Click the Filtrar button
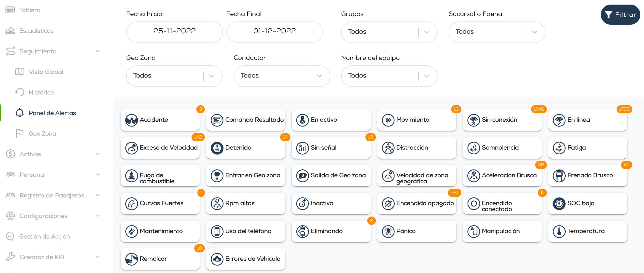 620,14
